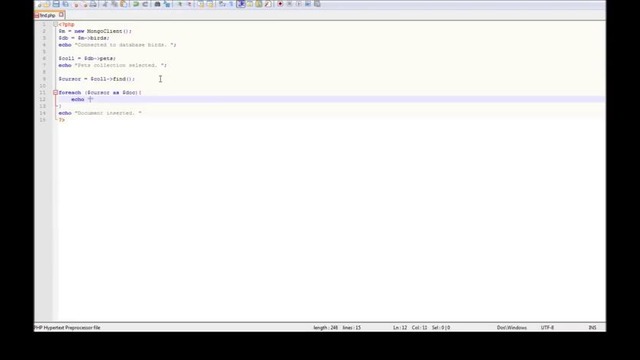Click the 'Sel : 0 | 0' status entry

click(441, 327)
